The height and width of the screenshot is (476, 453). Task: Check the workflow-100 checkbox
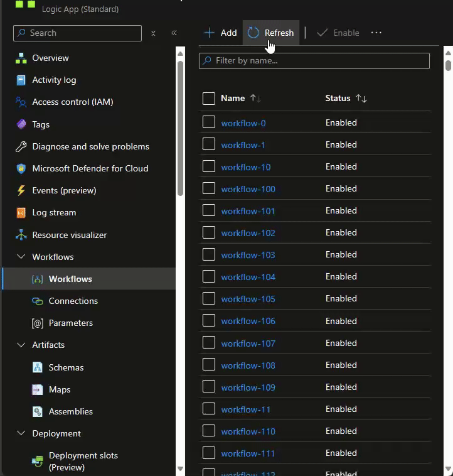pos(209,188)
